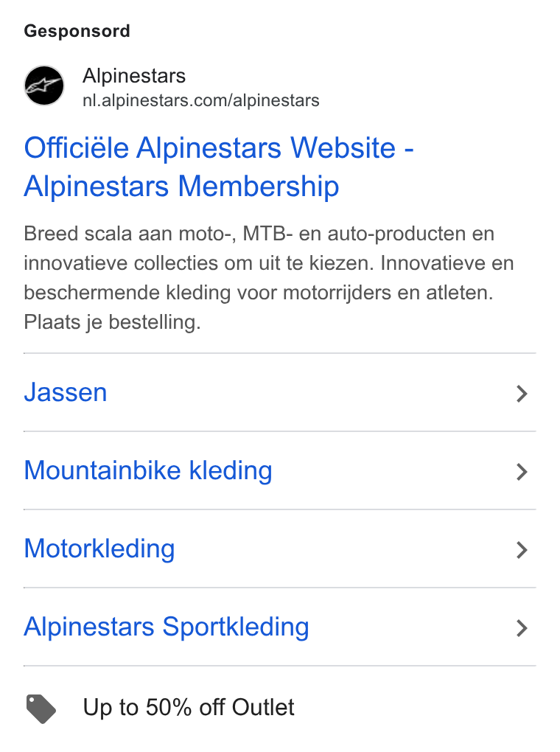
Task: Select the Up to 50% off Outlet promotion
Action: [x=189, y=708]
